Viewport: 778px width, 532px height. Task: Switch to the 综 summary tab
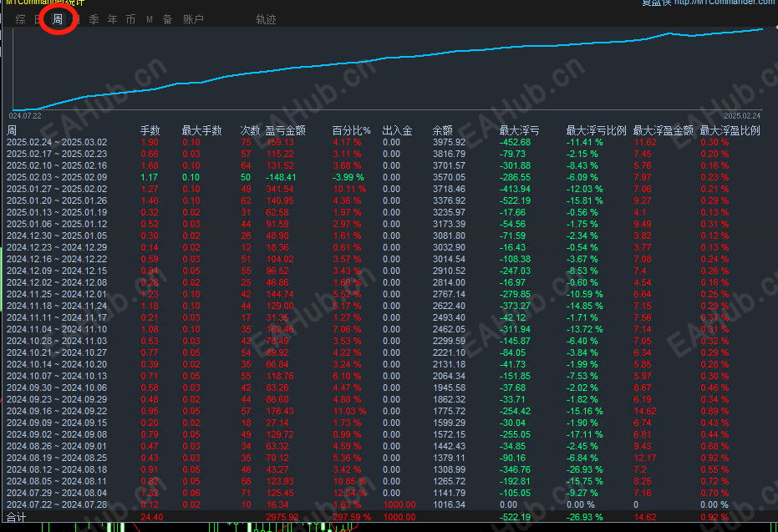(x=20, y=19)
